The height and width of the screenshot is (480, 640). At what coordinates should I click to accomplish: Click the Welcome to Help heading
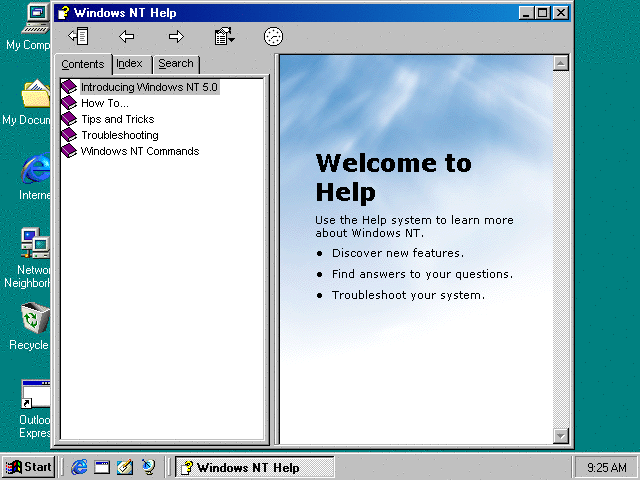click(x=393, y=178)
